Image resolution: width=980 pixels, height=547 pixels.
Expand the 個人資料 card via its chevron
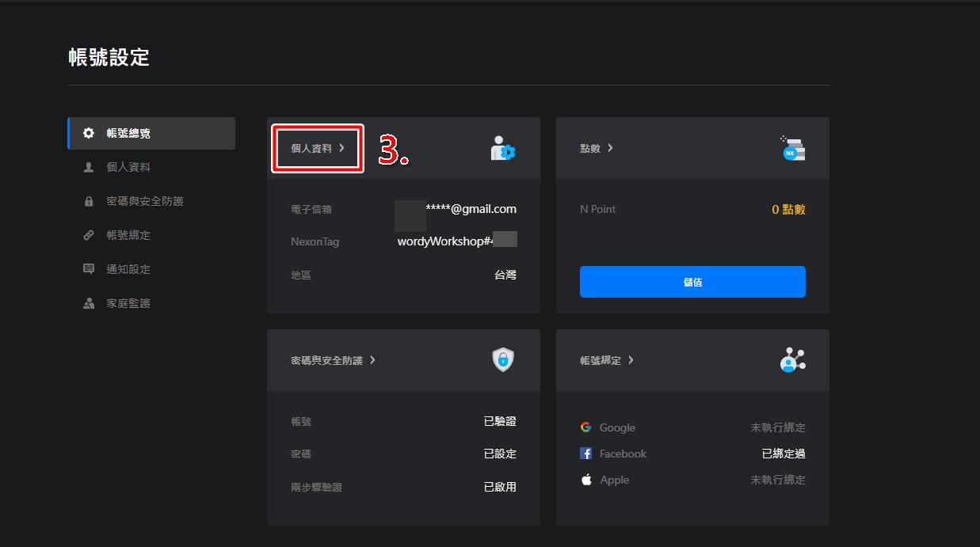[341, 148]
